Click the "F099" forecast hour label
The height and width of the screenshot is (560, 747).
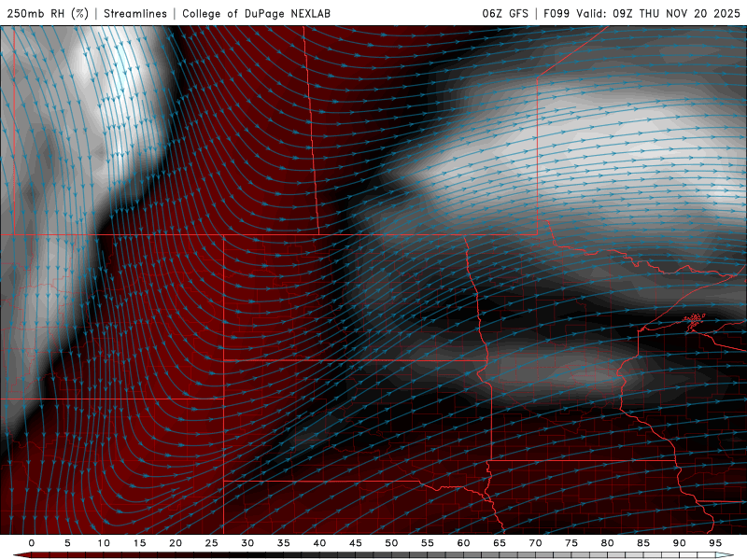[x=557, y=13]
